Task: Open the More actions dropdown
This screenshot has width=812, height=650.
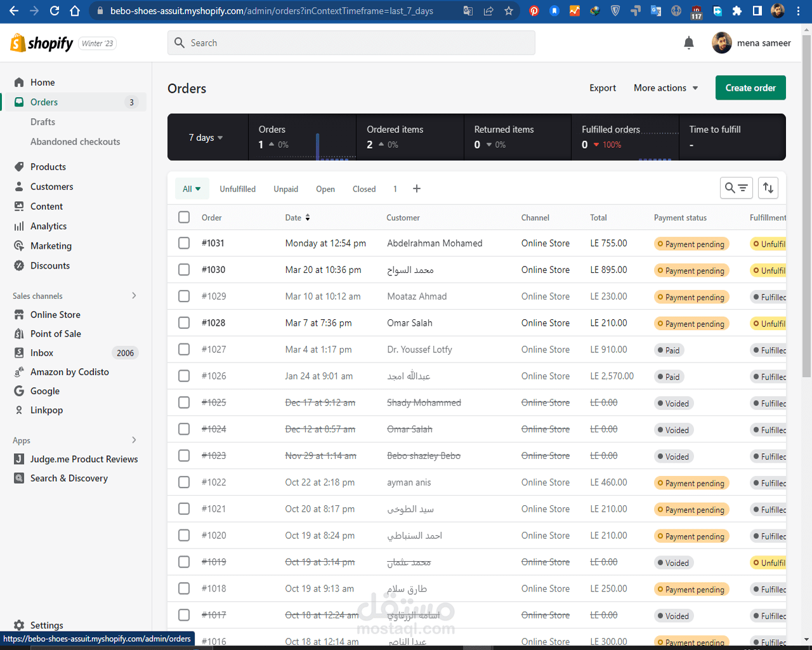Action: pyautogui.click(x=665, y=88)
